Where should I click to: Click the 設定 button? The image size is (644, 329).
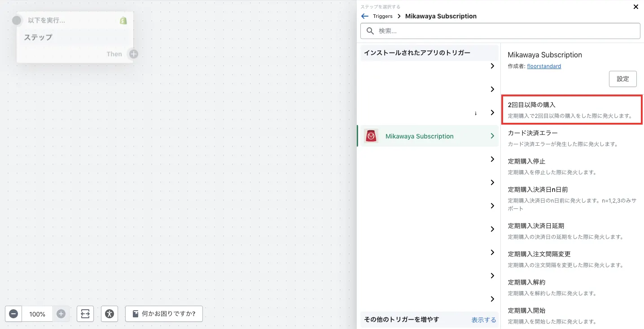tap(623, 79)
